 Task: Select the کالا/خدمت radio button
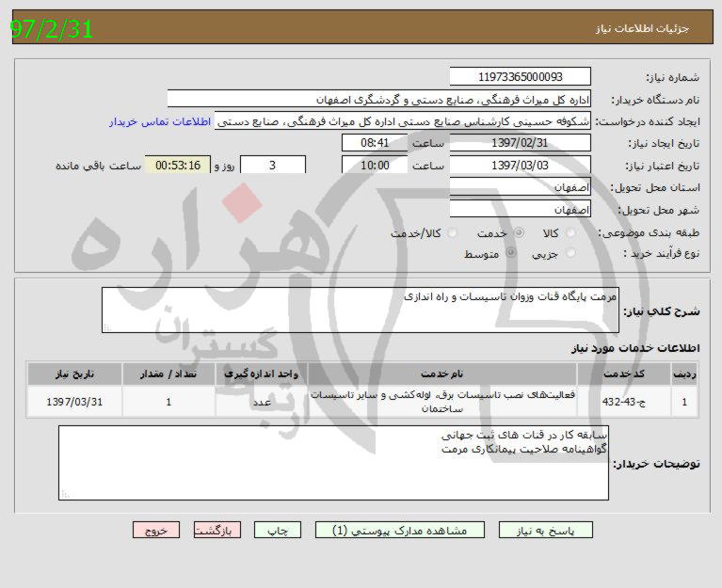coord(453,232)
